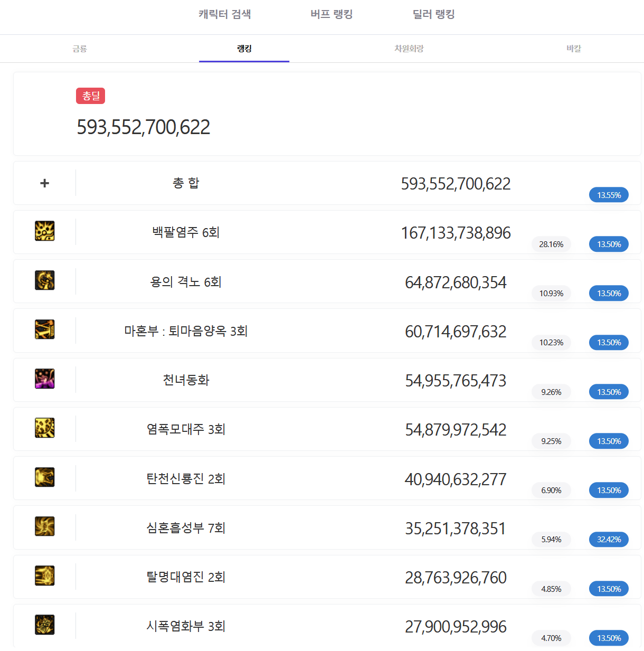Click the 천녀동화 skill icon
This screenshot has width=644, height=651.
[x=45, y=379]
